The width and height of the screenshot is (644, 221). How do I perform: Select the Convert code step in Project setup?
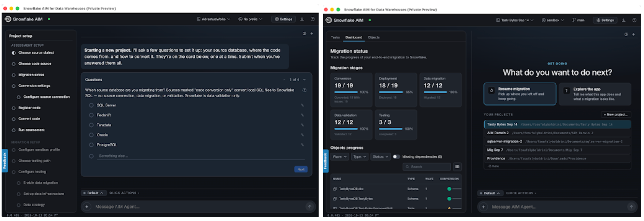[29, 119]
